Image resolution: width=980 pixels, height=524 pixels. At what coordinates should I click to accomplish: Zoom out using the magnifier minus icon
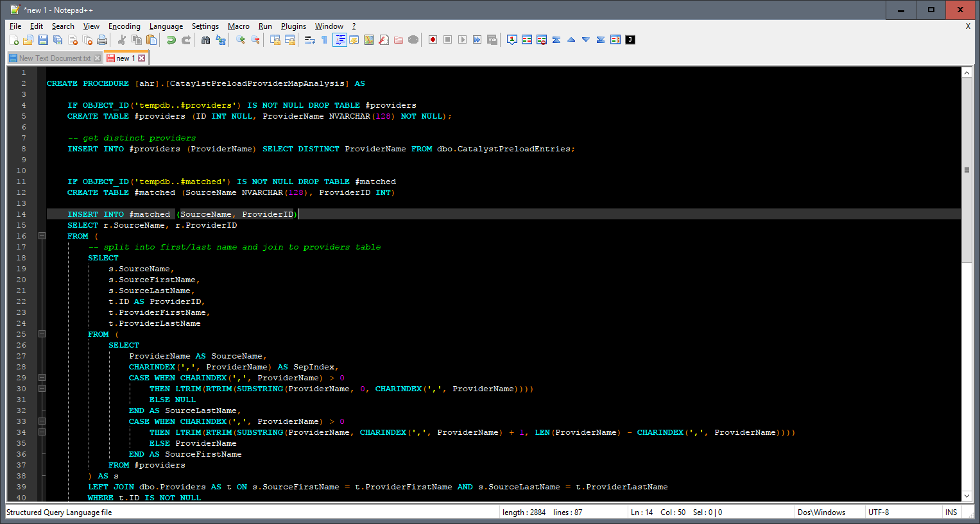pos(255,40)
